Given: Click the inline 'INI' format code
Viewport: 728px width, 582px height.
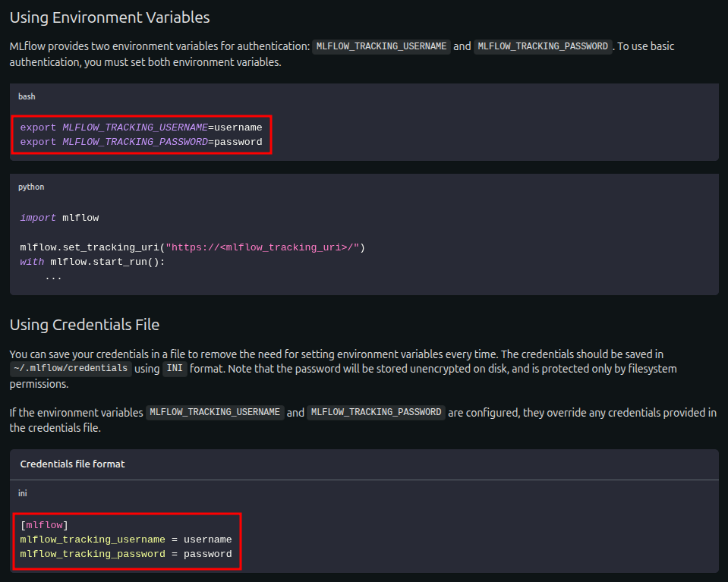Looking at the screenshot, I should tap(175, 369).
